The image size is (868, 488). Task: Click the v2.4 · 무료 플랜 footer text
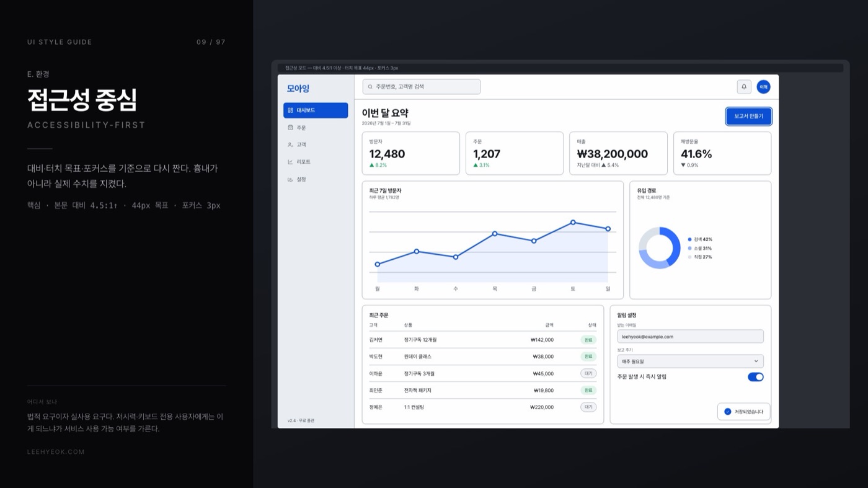pyautogui.click(x=301, y=420)
